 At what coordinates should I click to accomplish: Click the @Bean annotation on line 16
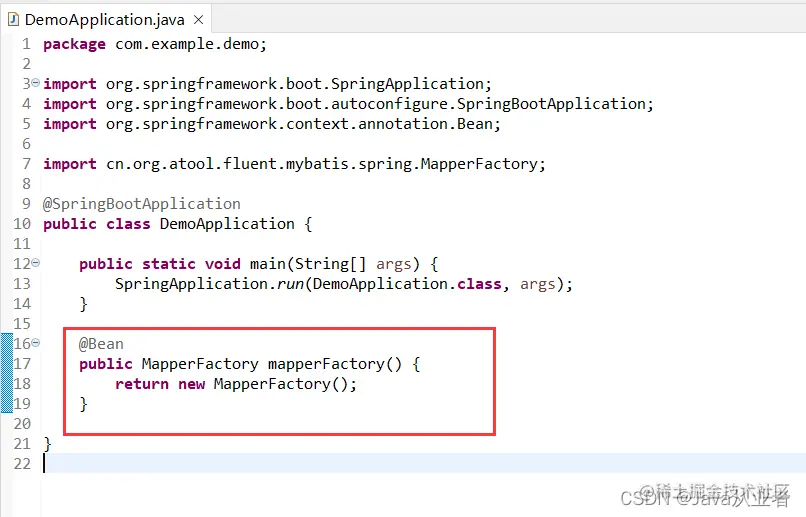pos(101,344)
